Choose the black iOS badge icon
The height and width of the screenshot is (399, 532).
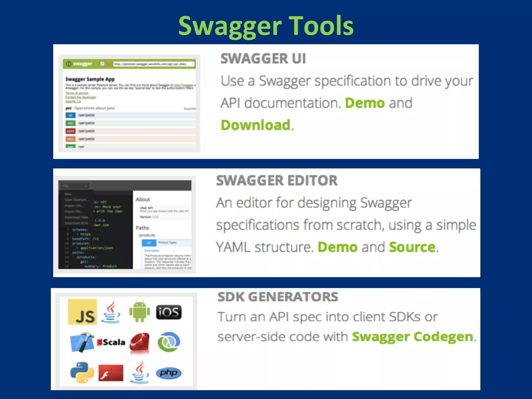(169, 312)
